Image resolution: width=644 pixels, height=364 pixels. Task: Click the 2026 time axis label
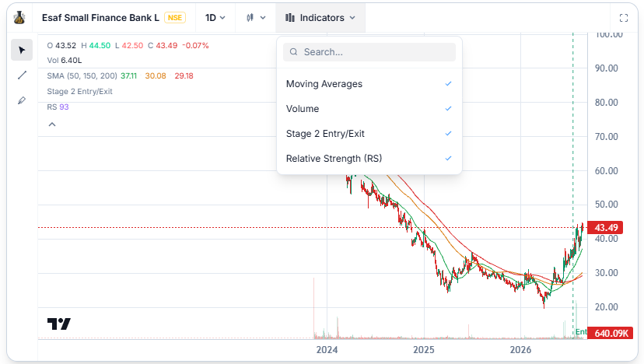[x=520, y=350]
